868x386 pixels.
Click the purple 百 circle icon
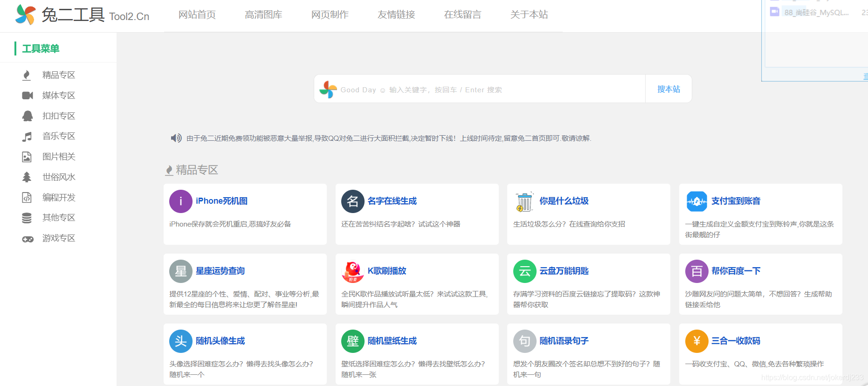(x=697, y=271)
